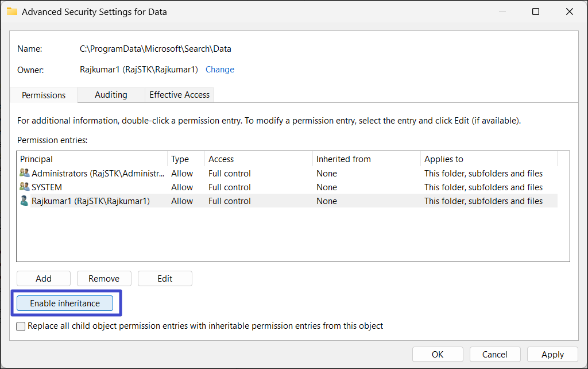This screenshot has height=369, width=588.
Task: Cancel the security settings dialog
Action: coord(494,355)
